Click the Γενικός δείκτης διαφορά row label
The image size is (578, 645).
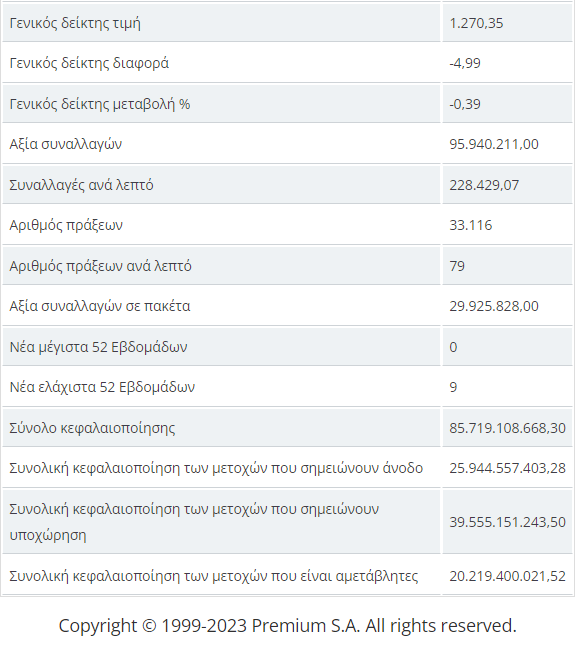[x=89, y=63]
